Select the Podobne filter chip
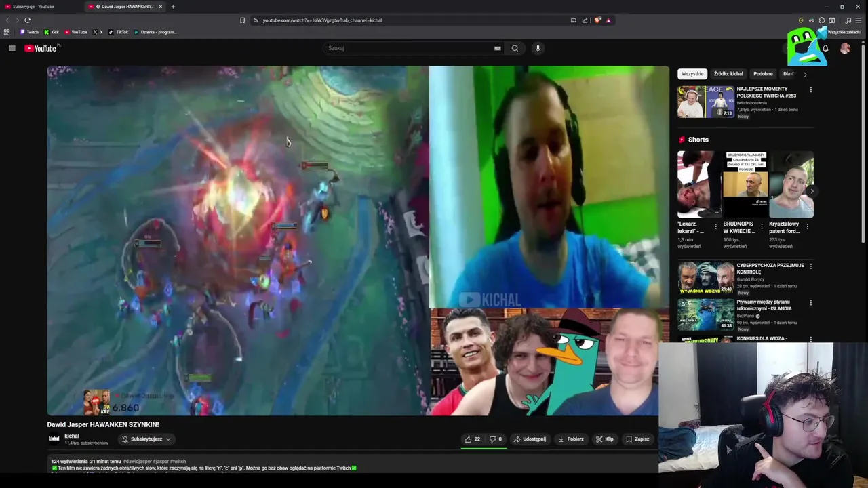868x488 pixels. pos(763,74)
